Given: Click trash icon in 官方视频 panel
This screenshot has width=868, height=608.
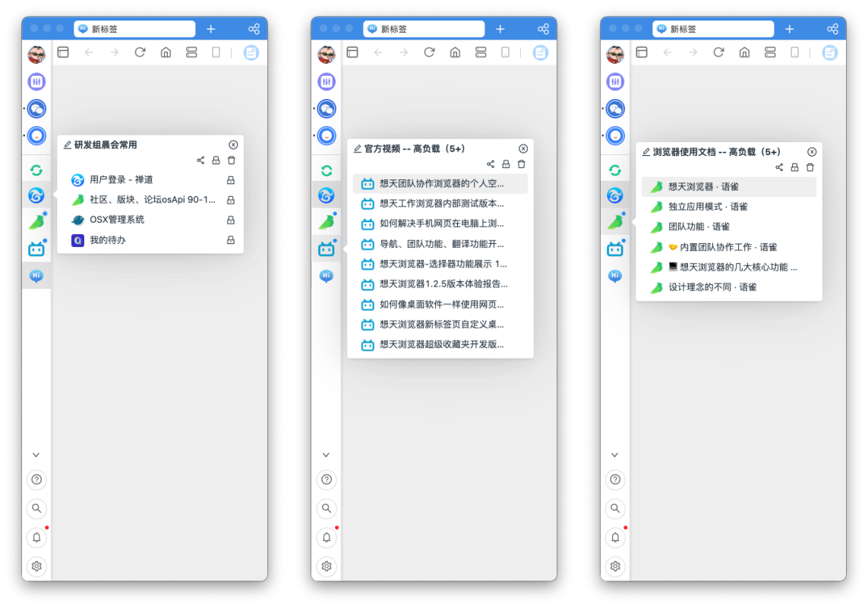Looking at the screenshot, I should (x=522, y=164).
